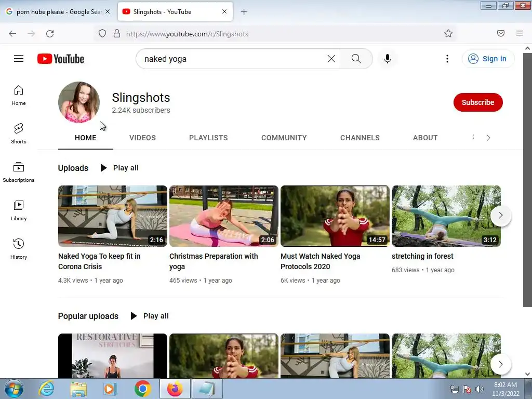
Task: Show next videos in the Uploads row
Action: tap(501, 215)
